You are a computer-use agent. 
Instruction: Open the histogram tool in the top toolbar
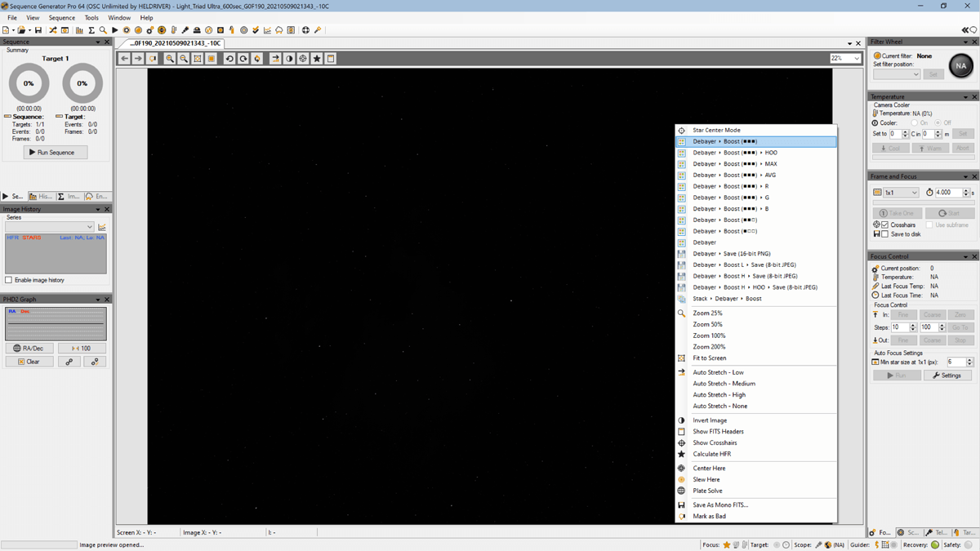(x=80, y=29)
